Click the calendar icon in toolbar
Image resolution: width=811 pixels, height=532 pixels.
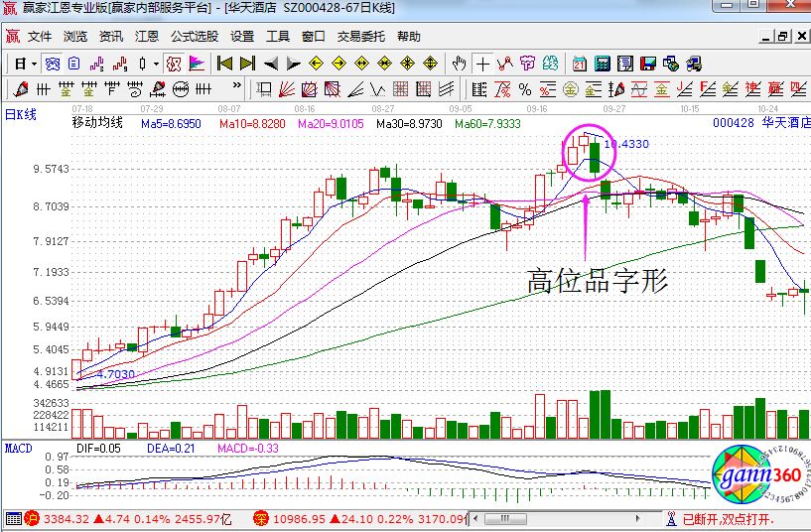click(x=580, y=64)
